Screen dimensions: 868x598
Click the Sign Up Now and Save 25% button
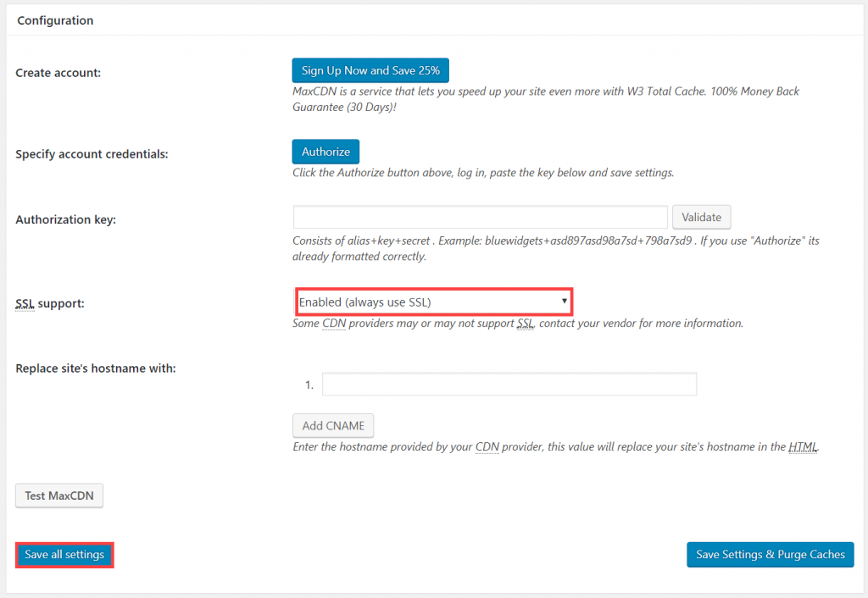370,69
